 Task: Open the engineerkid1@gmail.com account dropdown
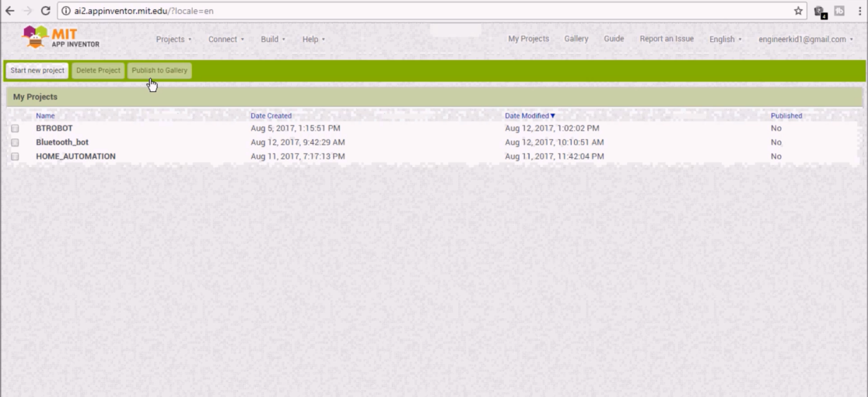pos(806,40)
